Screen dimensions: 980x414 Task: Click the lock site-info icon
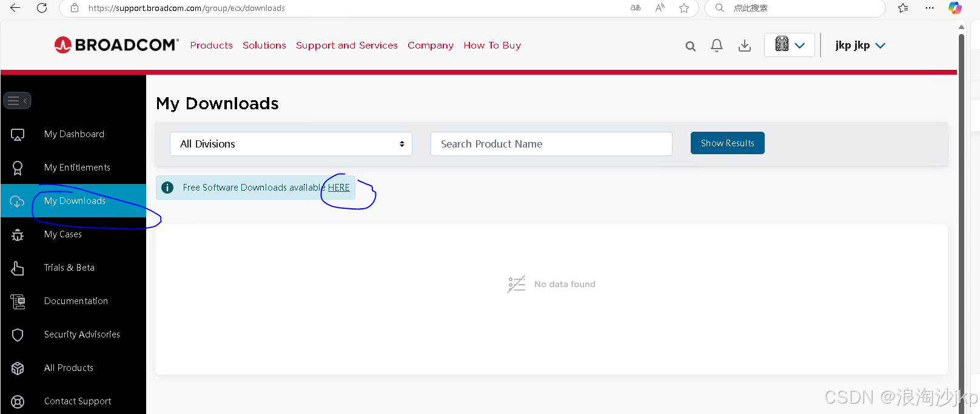point(75,8)
